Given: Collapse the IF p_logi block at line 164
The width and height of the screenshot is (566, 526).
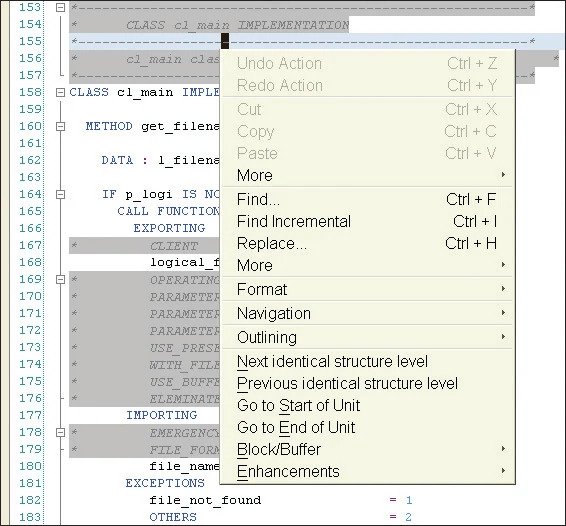Looking at the screenshot, I should coord(61,195).
